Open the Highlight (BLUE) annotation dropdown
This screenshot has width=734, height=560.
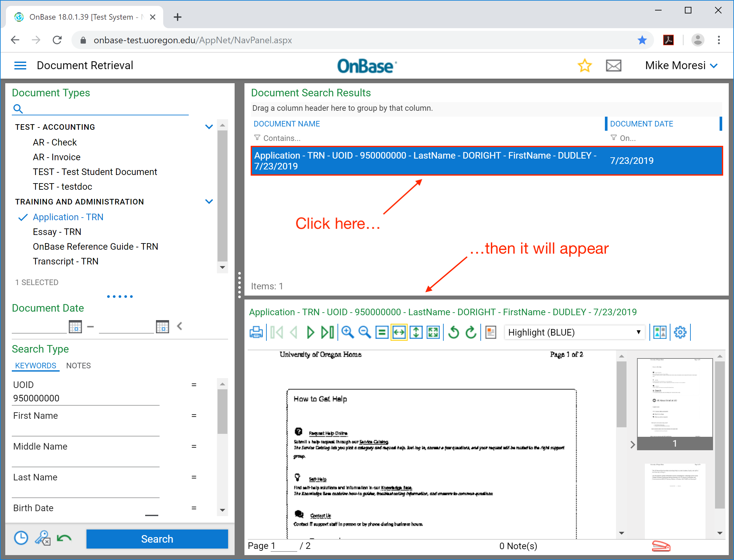coord(574,333)
